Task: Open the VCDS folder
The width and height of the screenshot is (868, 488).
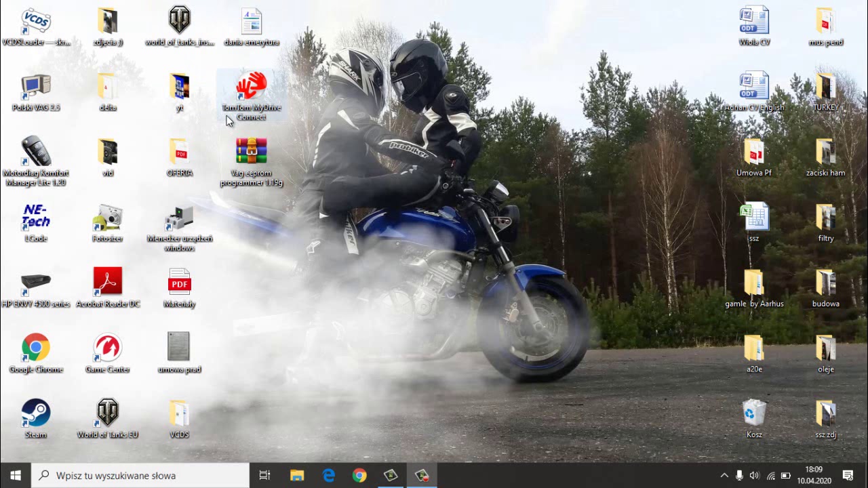Action: click(180, 419)
